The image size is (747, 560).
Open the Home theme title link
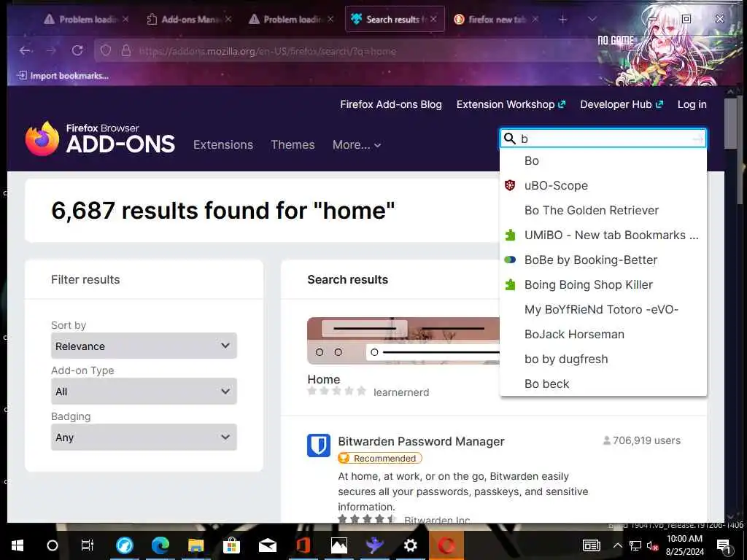coord(323,379)
